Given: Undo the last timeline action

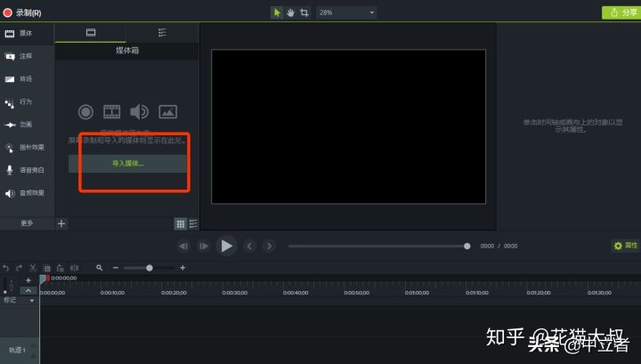Looking at the screenshot, I should [x=5, y=268].
